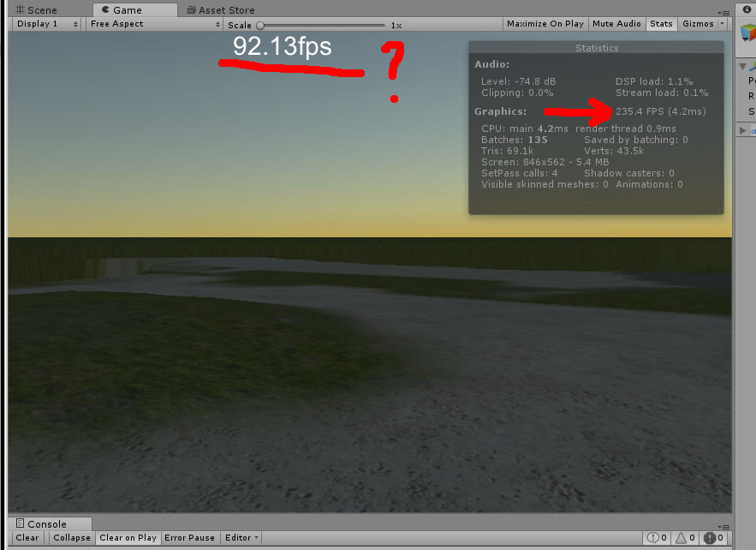Enable Maximize On Play
Screen dimensions: 756x550
[x=545, y=23]
